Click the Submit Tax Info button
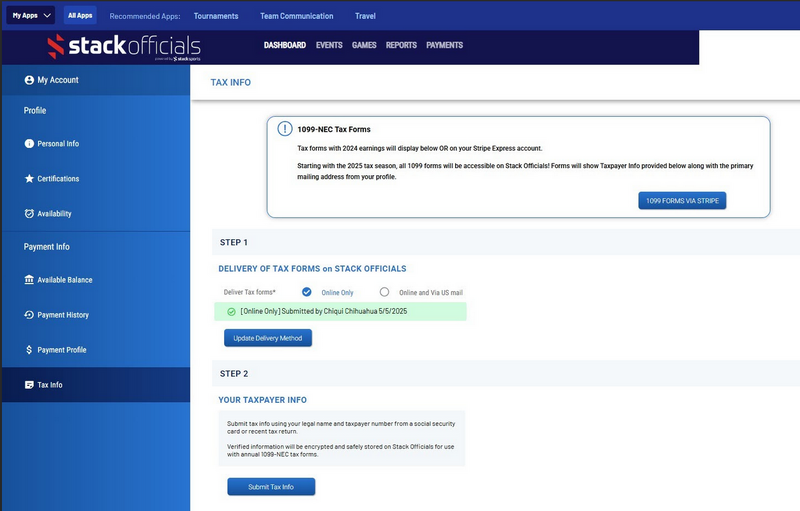 pyautogui.click(x=271, y=487)
